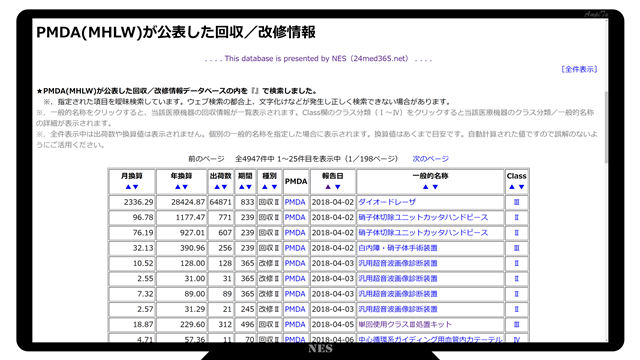Screen dimensions: 640x360
Task: Click the 一般的名称 column header label
Action: coord(430,176)
